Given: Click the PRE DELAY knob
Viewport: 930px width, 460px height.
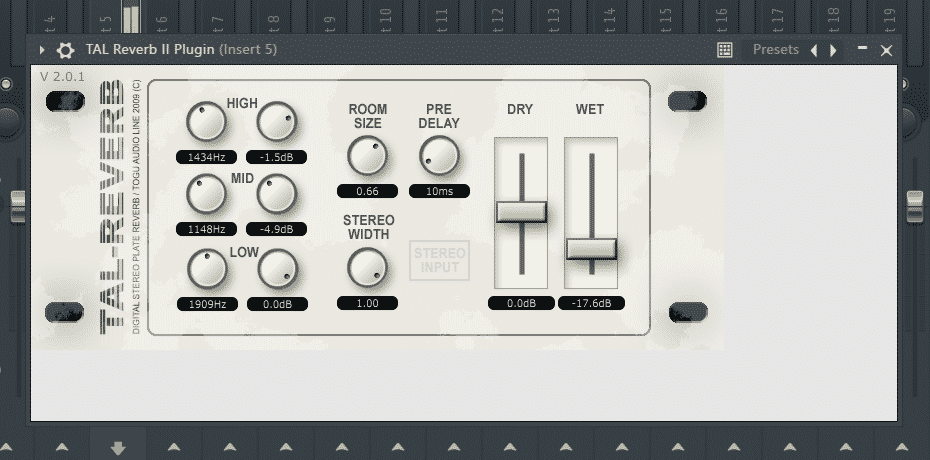Looking at the screenshot, I should tap(439, 155).
